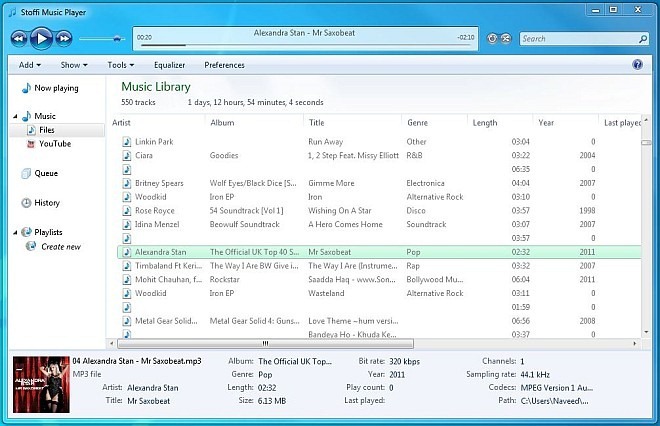660x426 pixels.
Task: Click track icon of the 06:35 row
Action: pyautogui.click(x=127, y=169)
